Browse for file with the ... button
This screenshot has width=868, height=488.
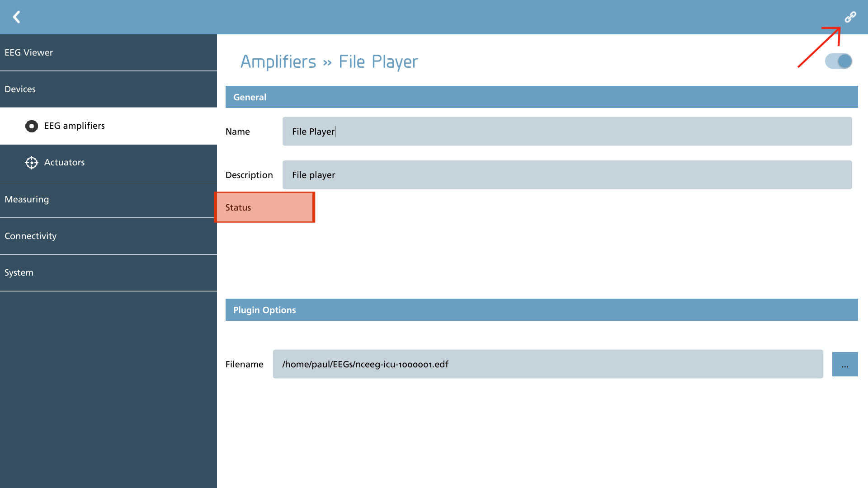845,364
